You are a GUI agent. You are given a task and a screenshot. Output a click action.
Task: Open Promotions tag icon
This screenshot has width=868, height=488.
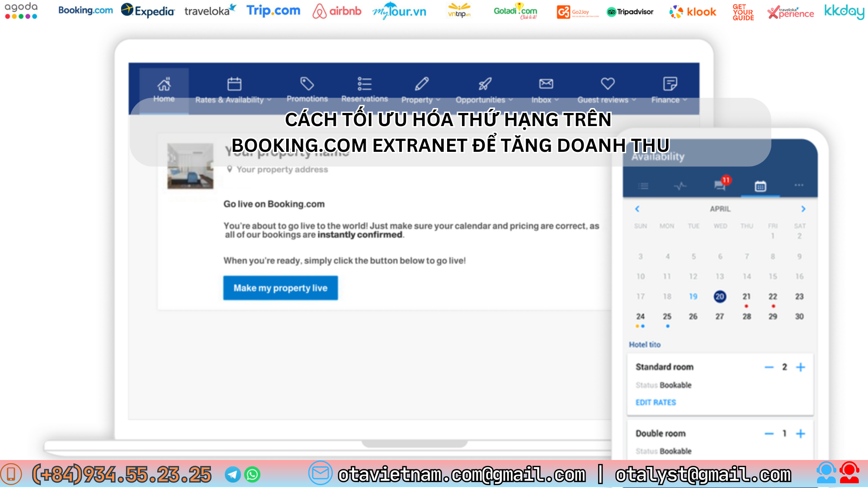(307, 84)
